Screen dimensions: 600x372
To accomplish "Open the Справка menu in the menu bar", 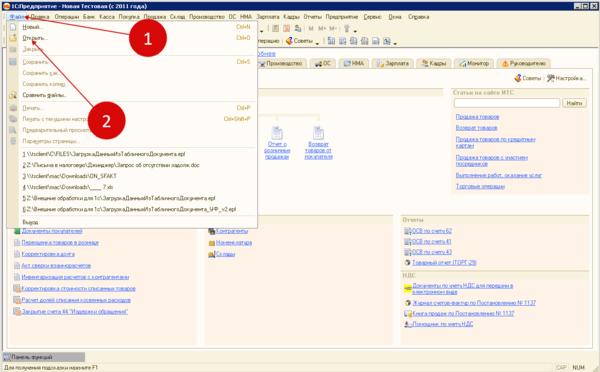I will click(418, 17).
